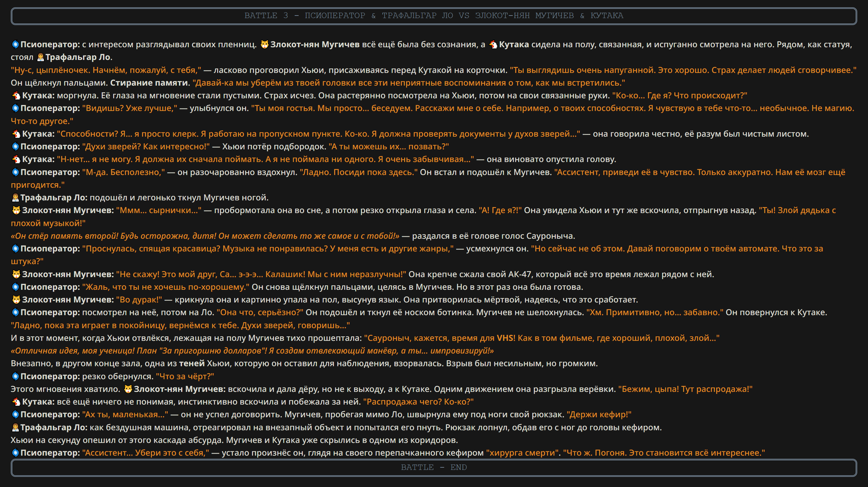Screen dimensions: 868x487
Task: Click the bold name 'Трафальгар Ло.' ending the first paragraph
Action: 79,57
